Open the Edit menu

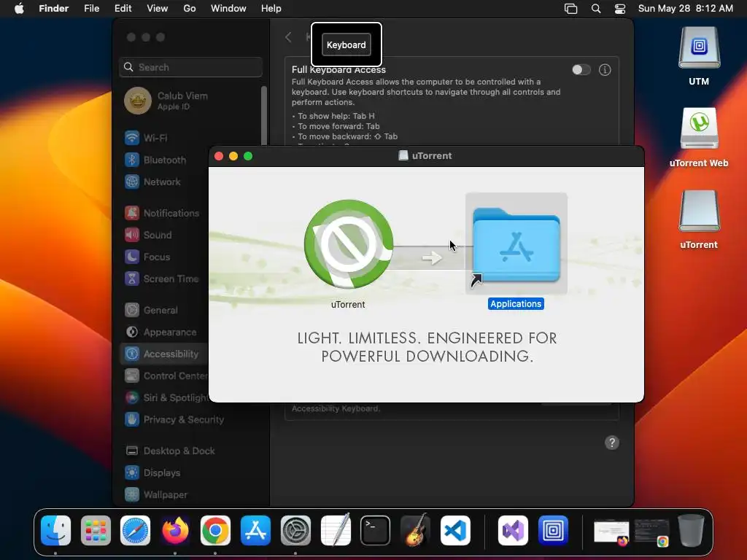tap(123, 9)
